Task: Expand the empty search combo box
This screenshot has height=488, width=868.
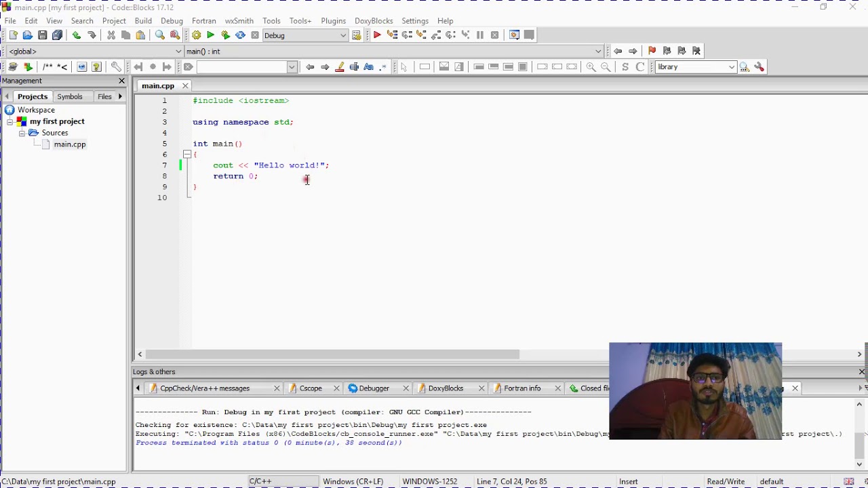Action: pyautogui.click(x=292, y=66)
